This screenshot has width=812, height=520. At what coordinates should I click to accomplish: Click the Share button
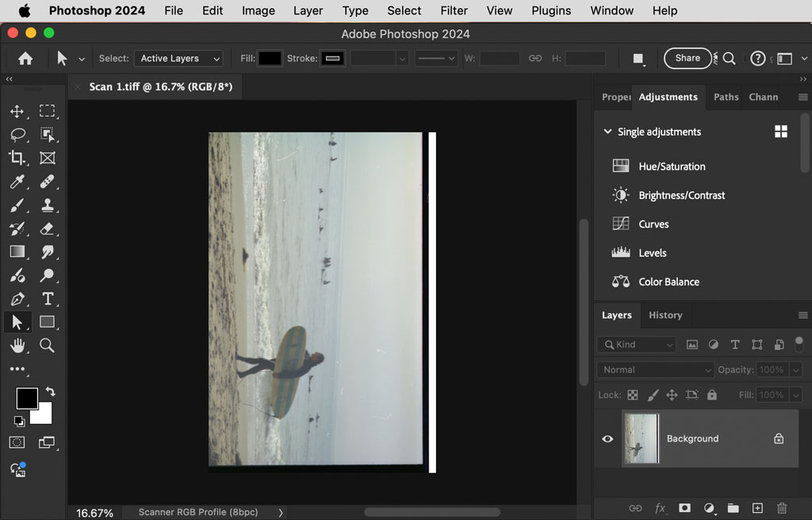point(687,58)
